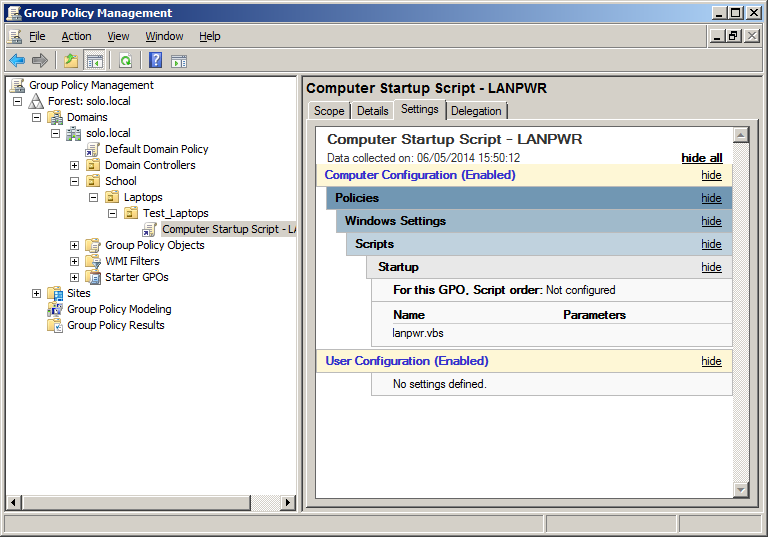The width and height of the screenshot is (768, 537).
Task: Click the lanpwr.vbs script name
Action: (x=418, y=334)
